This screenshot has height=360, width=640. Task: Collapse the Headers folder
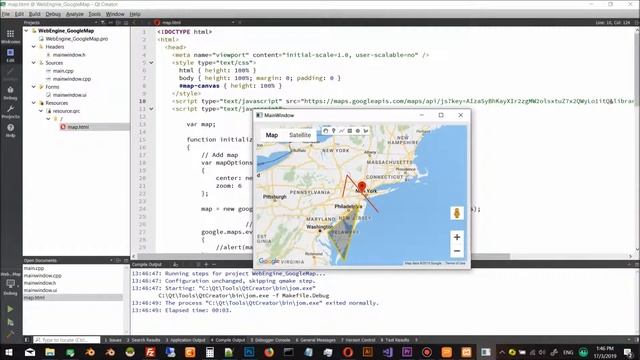tap(34, 47)
